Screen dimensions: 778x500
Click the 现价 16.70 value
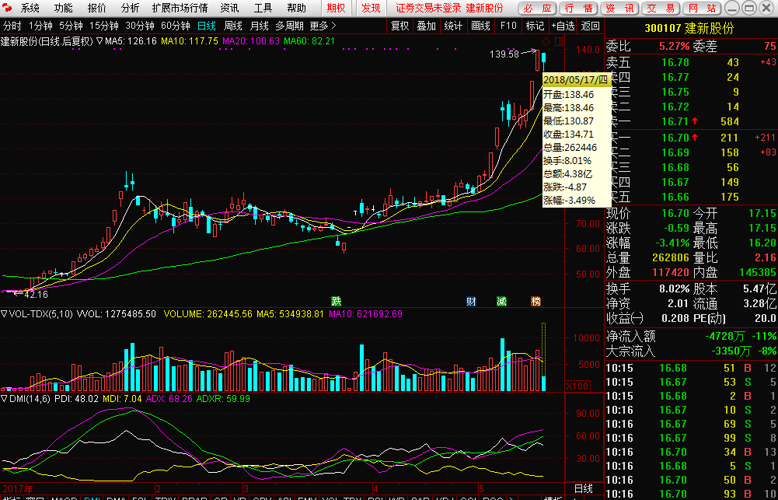[x=676, y=214]
